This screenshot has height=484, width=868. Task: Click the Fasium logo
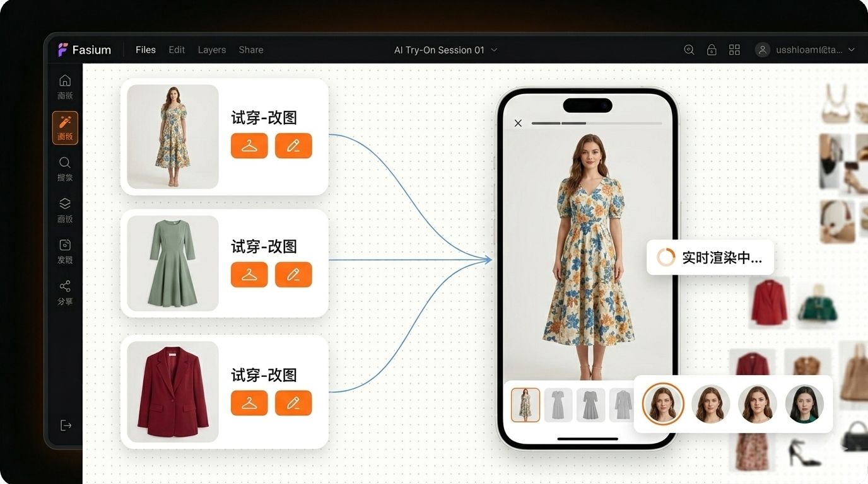tap(85, 50)
